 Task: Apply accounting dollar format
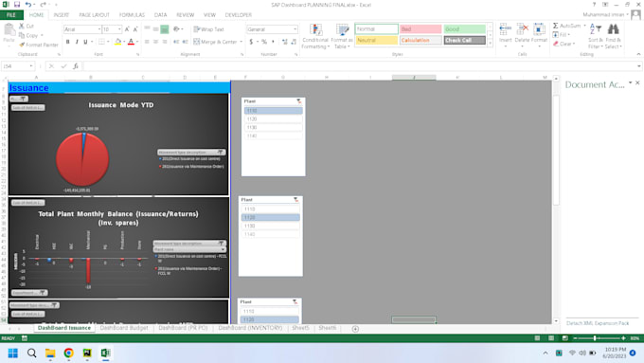[251, 42]
